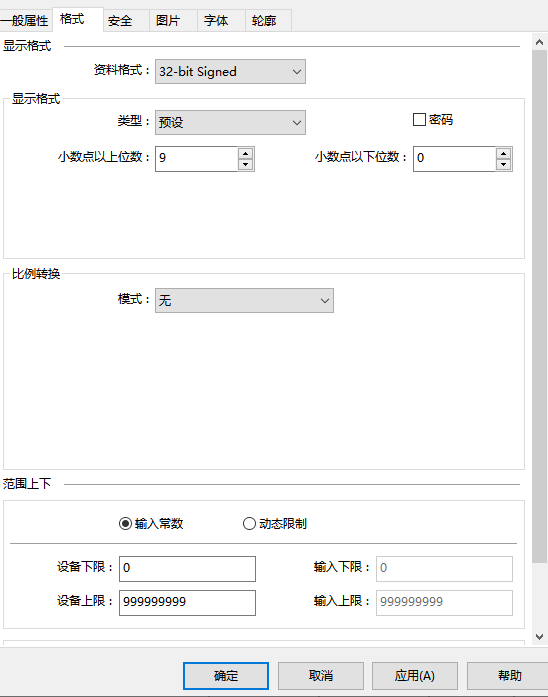The height and width of the screenshot is (697, 548).
Task: Click the scrollbar down arrow
Action: coord(540,637)
